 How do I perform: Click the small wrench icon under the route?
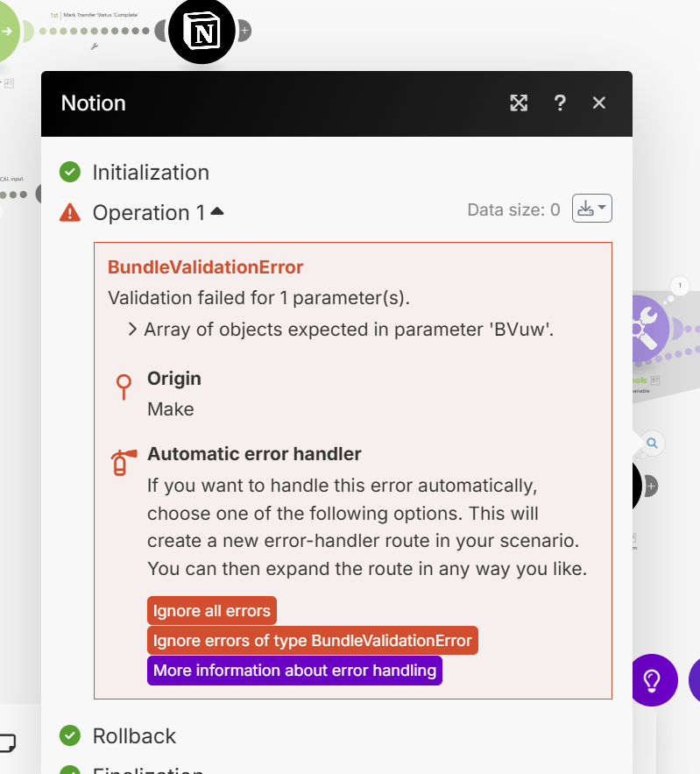point(95,46)
